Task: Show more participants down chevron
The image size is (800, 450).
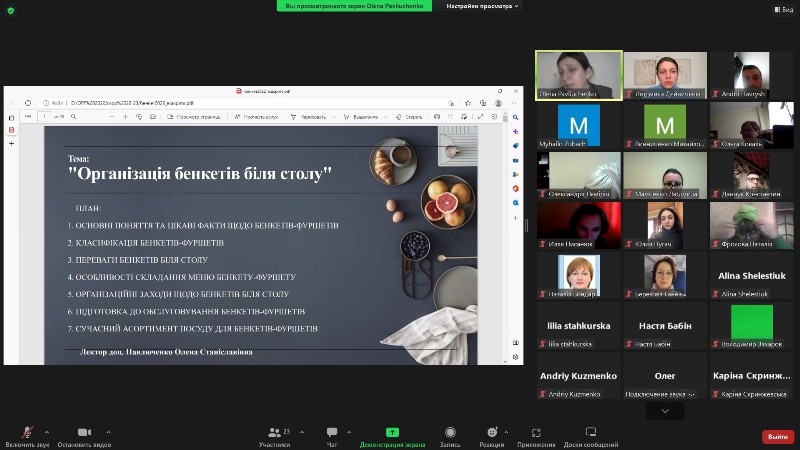Action: 665,411
